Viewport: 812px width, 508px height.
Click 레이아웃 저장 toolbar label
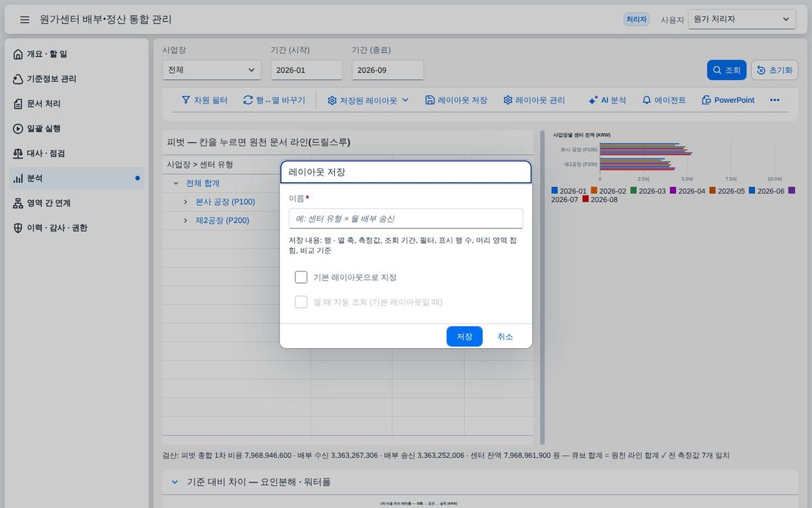coord(462,100)
